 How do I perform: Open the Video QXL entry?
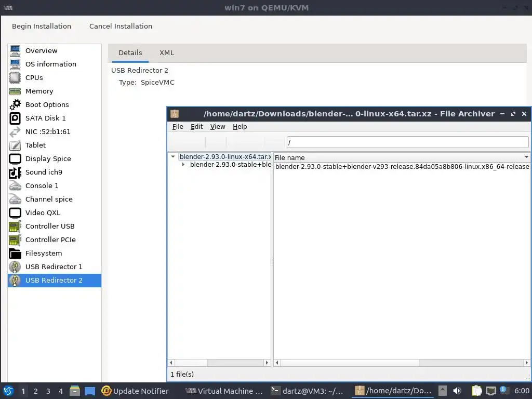click(54, 212)
